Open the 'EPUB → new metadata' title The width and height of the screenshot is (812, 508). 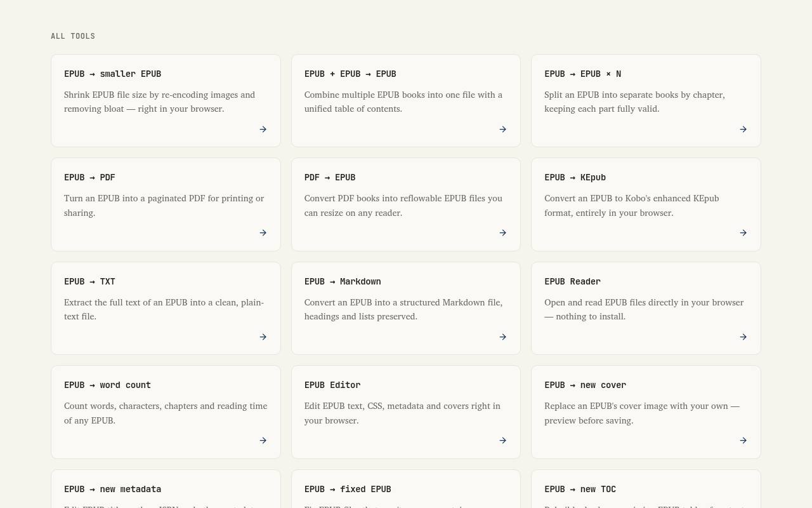112,489
